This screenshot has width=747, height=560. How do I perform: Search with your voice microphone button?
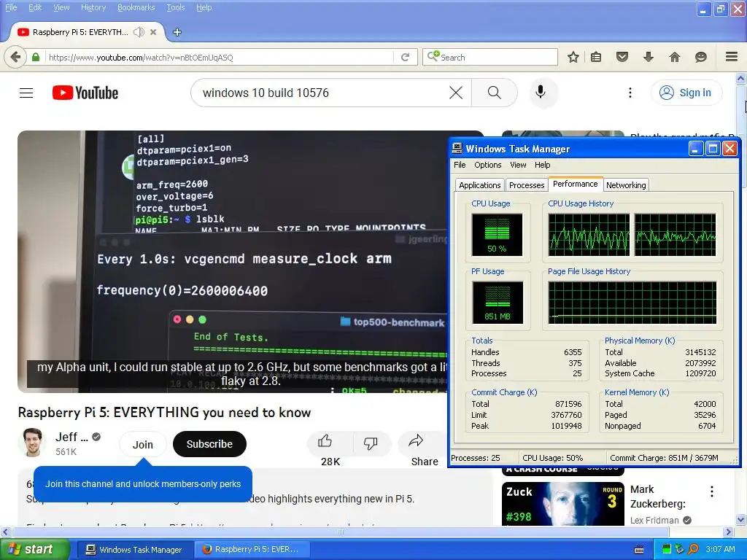pos(541,93)
